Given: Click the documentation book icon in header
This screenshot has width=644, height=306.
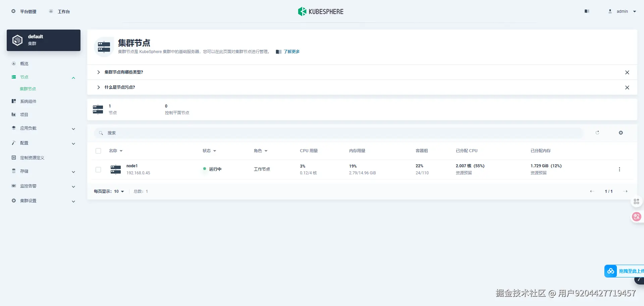Looking at the screenshot, I should (587, 11).
